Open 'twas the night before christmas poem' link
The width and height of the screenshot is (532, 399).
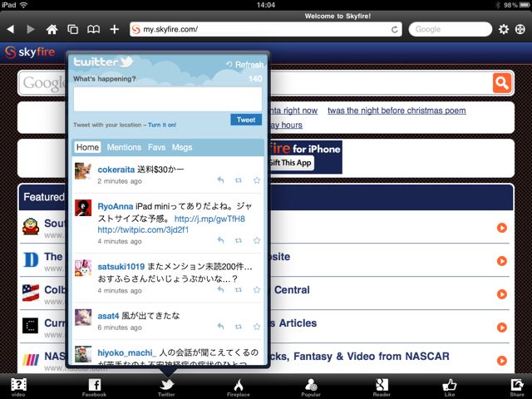397,111
